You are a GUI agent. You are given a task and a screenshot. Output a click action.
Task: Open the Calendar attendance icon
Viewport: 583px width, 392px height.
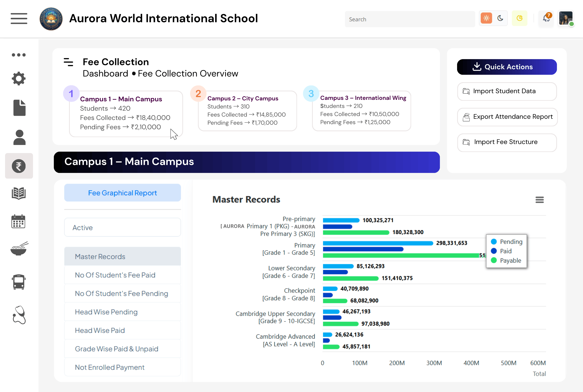click(19, 221)
